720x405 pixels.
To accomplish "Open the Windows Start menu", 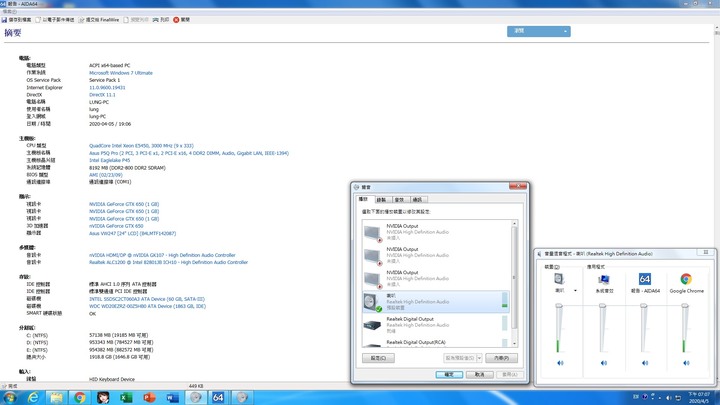I will [10, 397].
